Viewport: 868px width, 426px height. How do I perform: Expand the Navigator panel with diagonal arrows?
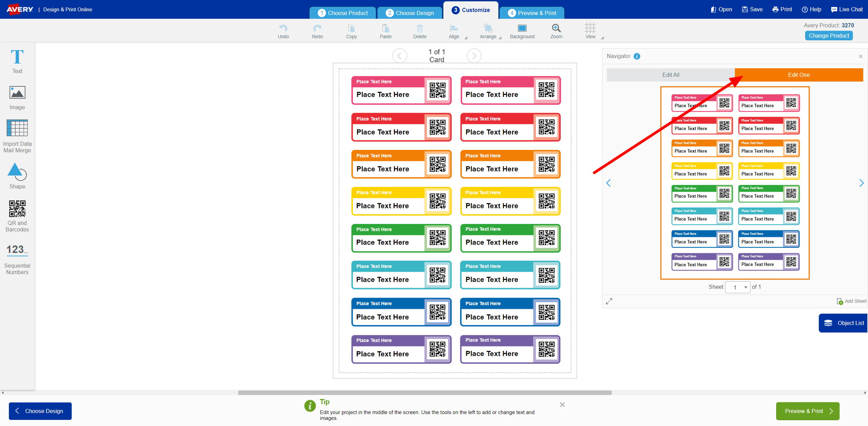pos(609,301)
